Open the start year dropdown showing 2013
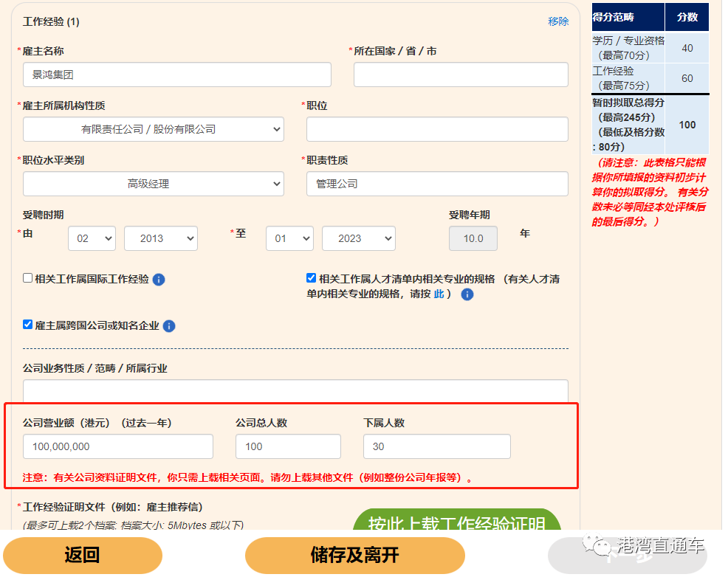This screenshot has width=728, height=577. (160, 238)
